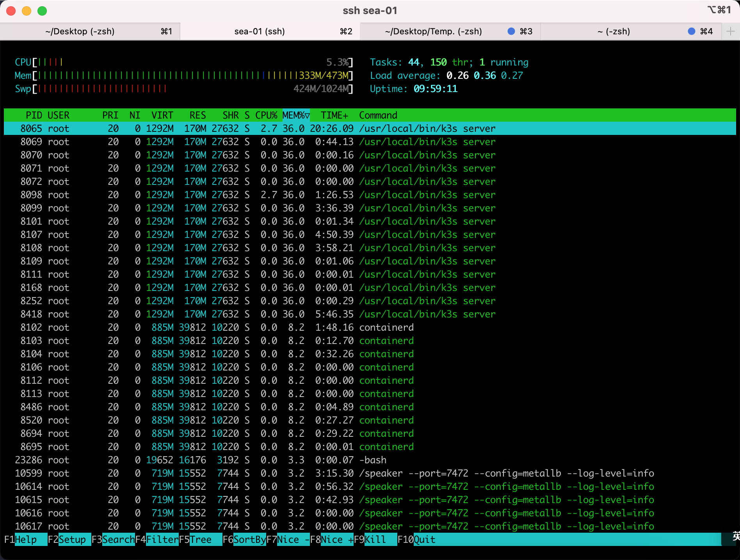The image size is (740, 560).
Task: Sort by CPU% column header
Action: 266,115
